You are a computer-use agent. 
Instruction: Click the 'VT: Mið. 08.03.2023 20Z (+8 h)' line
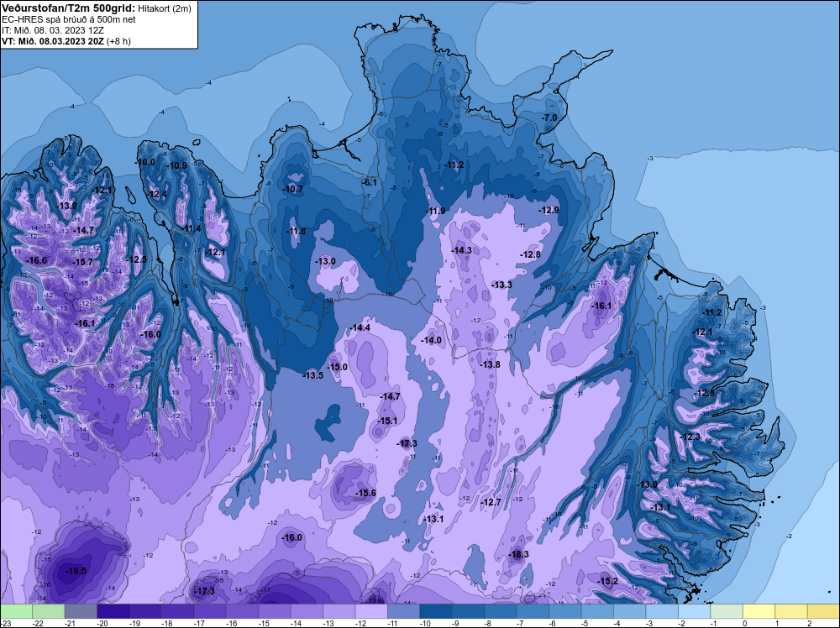[66, 40]
